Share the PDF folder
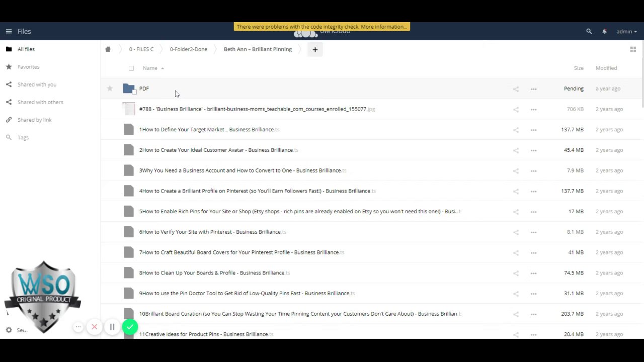 [516, 89]
